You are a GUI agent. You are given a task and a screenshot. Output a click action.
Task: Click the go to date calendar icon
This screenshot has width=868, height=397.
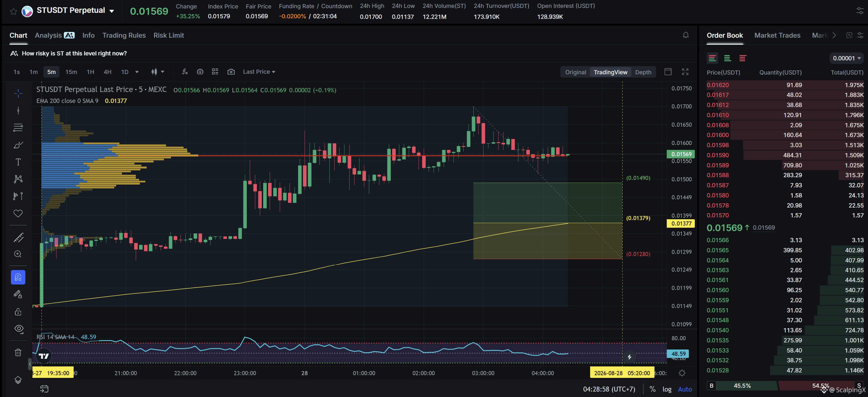(x=44, y=389)
